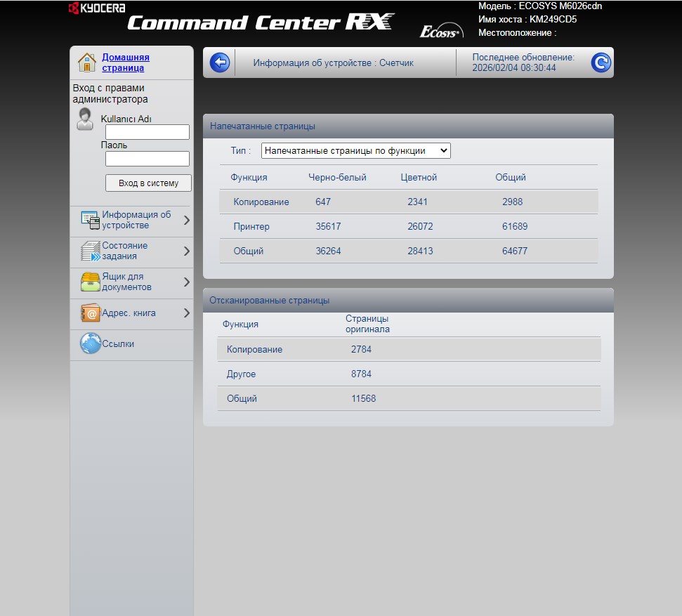Image resolution: width=682 pixels, height=616 pixels.
Task: Click the blue refresh icon
Action: click(601, 63)
